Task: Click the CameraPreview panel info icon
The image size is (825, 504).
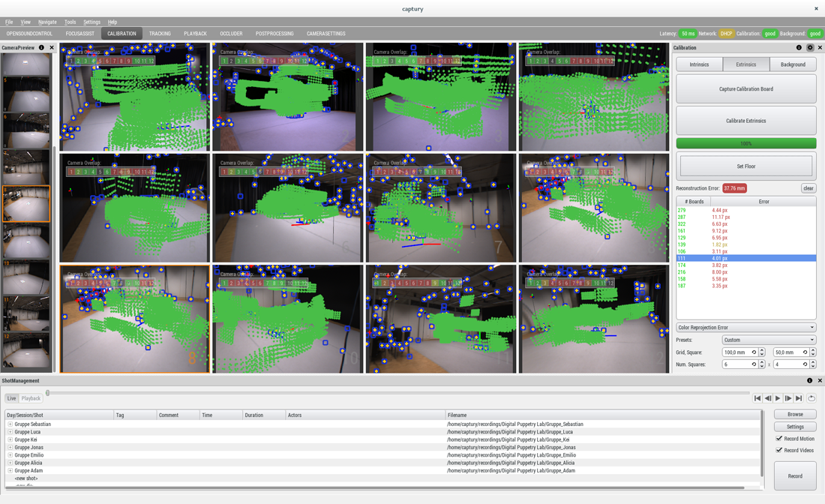Action: point(41,47)
